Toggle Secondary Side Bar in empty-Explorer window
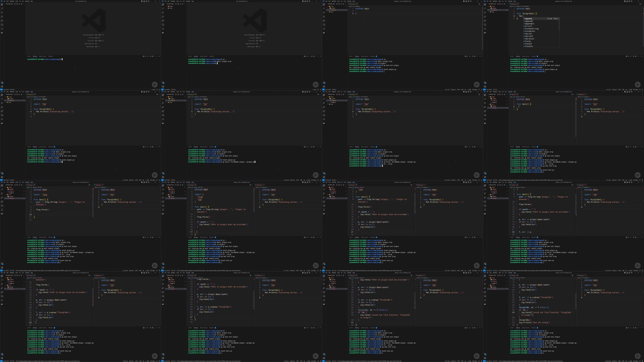The height and width of the screenshot is (362, 644). coord(147,1)
